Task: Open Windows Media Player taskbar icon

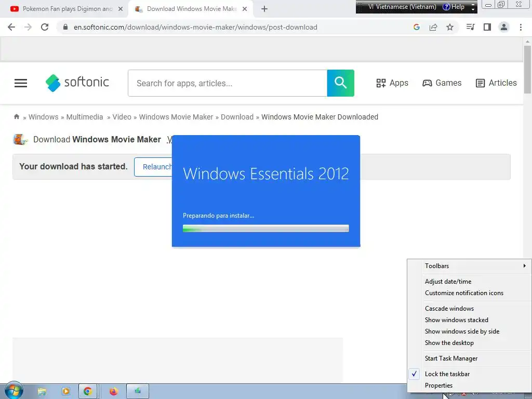Action: tap(66, 391)
